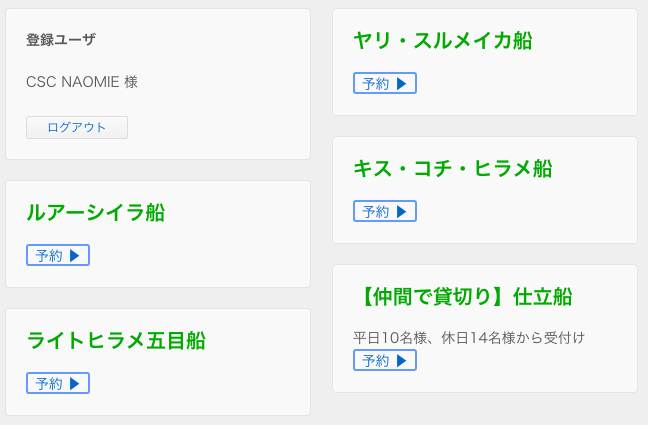Screen dimensions: 648x425
Task: Open the ライトヒラメ五目船 title
Action: 116,340
